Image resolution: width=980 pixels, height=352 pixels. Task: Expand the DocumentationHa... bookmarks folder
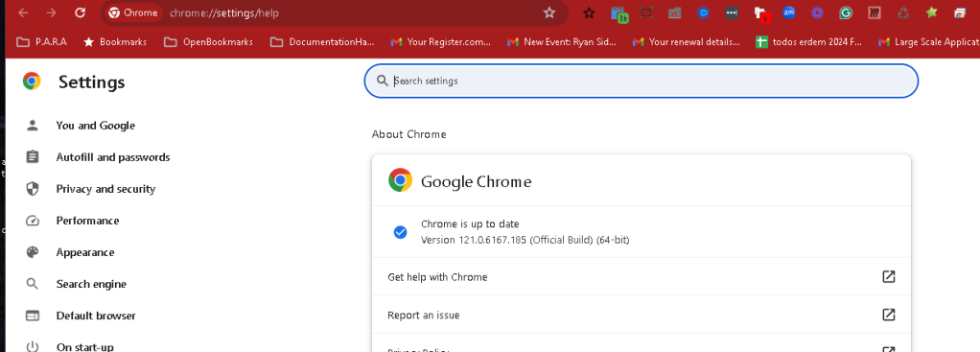pyautogui.click(x=322, y=42)
